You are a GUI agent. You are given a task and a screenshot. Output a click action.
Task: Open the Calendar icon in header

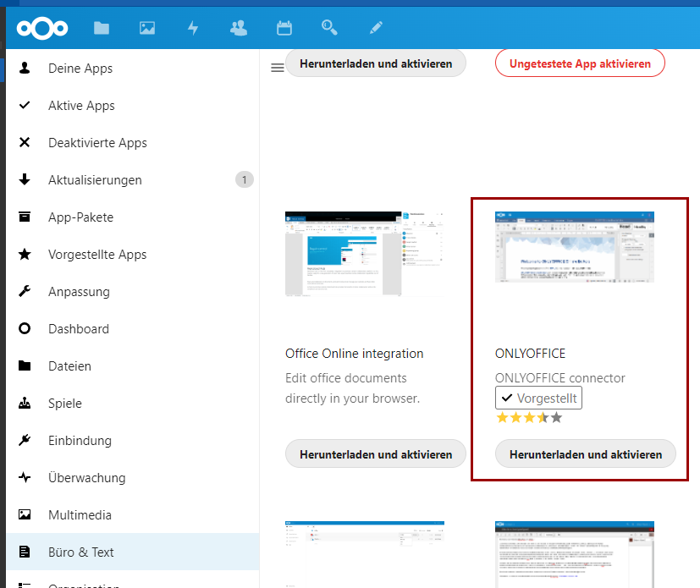tap(284, 28)
